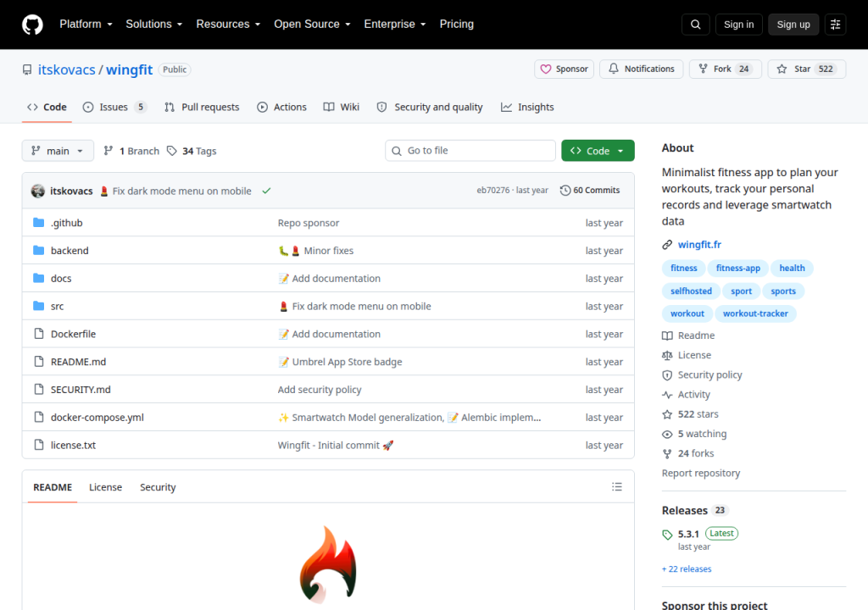Expand the main branch dropdown

[58, 151]
